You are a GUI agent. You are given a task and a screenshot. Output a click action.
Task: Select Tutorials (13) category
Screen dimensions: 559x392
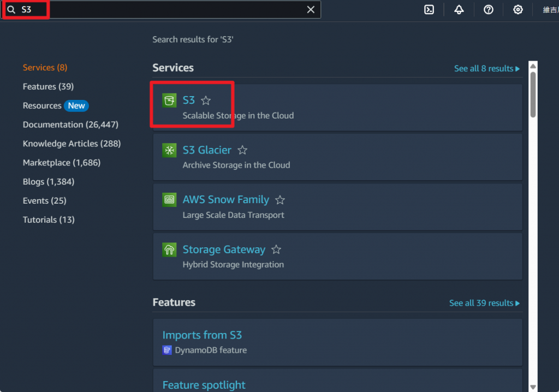click(49, 219)
